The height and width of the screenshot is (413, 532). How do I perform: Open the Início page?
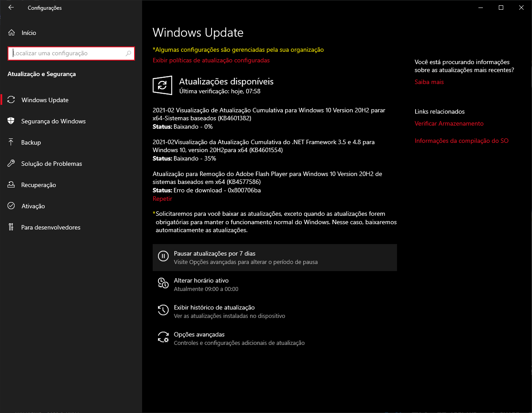(x=71, y=33)
